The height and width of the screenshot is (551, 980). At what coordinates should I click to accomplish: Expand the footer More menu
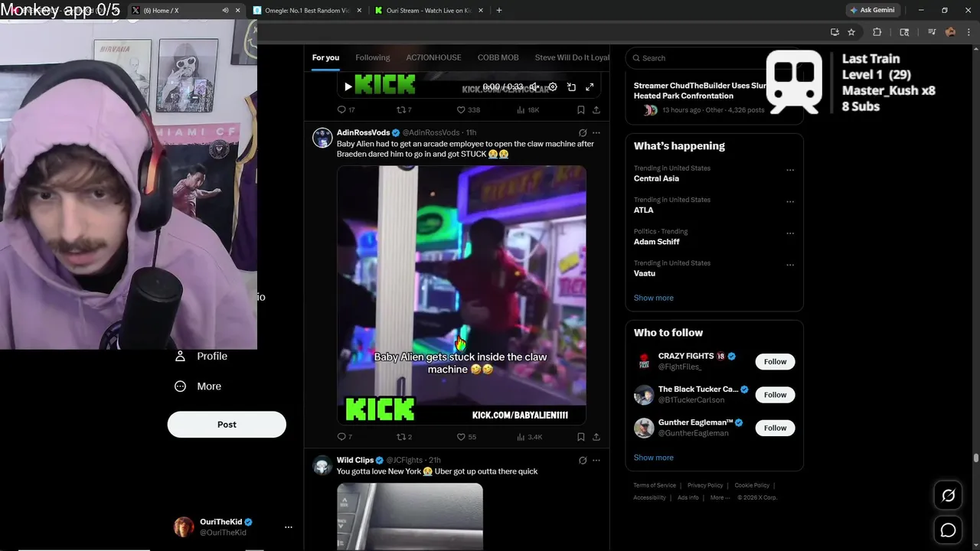720,497
